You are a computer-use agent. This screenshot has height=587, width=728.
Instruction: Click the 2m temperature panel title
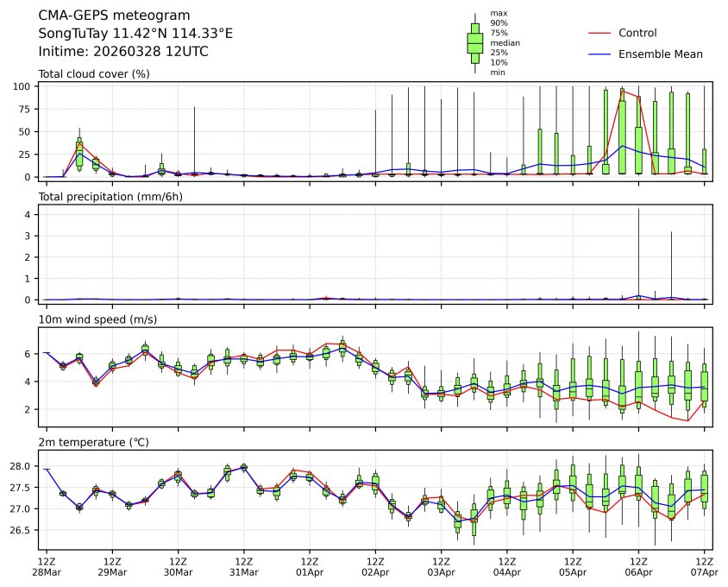93,443
